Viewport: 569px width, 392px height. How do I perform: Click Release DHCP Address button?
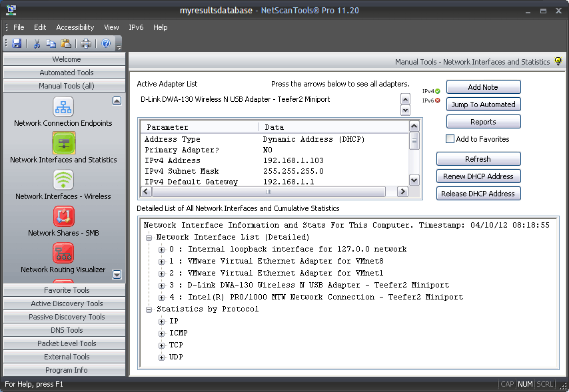pos(478,194)
